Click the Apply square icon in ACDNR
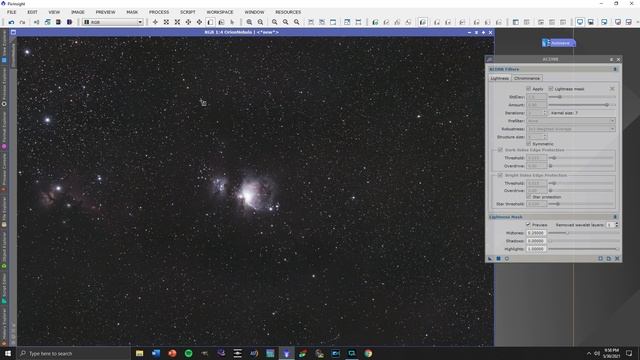Image resolution: width=640 pixels, height=360 pixels. click(498, 258)
